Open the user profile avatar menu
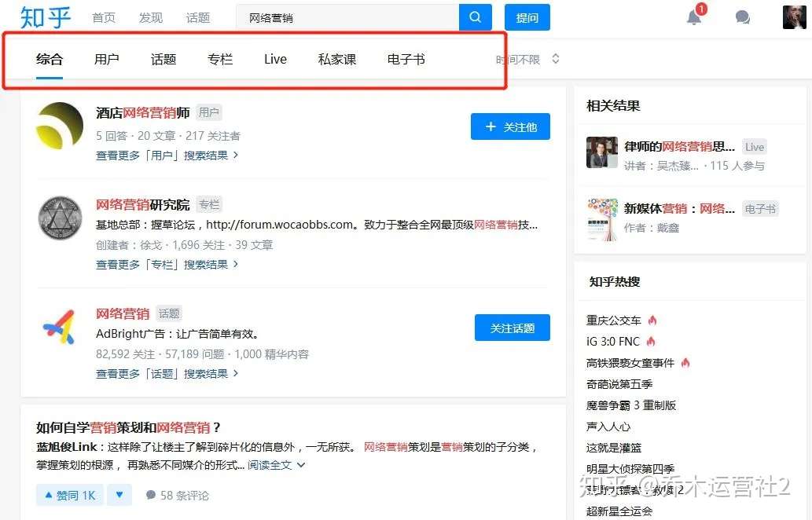 click(794, 17)
